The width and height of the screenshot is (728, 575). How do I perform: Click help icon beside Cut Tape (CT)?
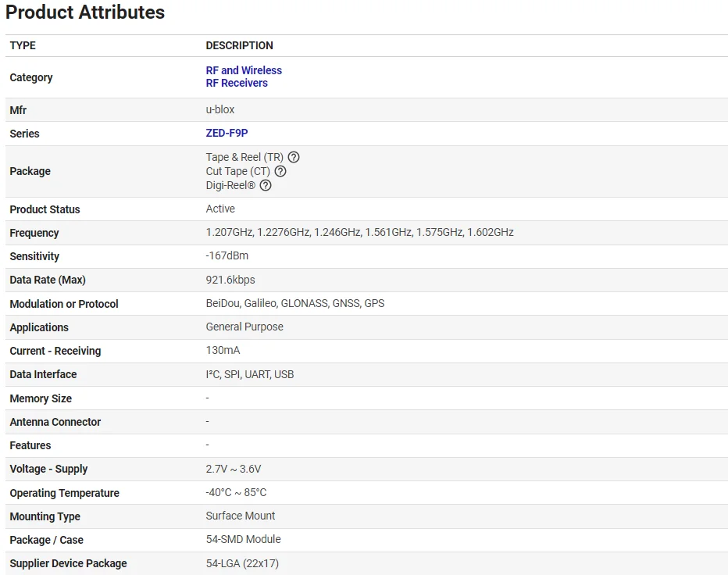coord(280,171)
